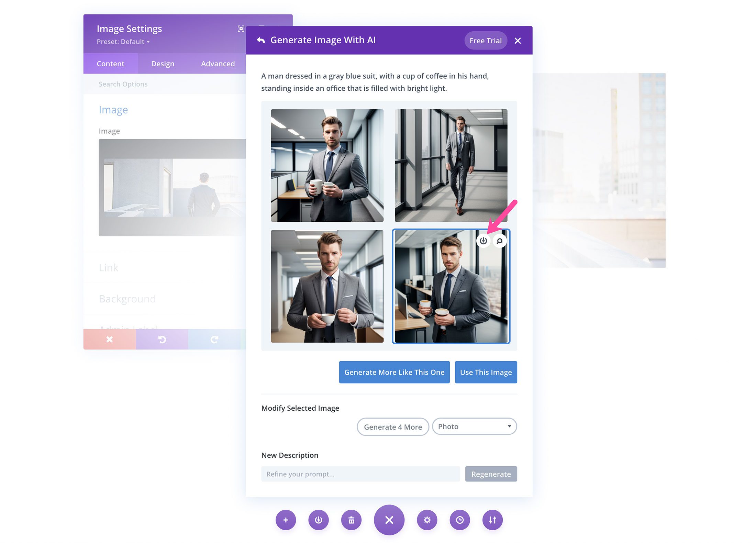Image resolution: width=756 pixels, height=543 pixels.
Task: Click the power/use icon on selected image
Action: point(482,241)
